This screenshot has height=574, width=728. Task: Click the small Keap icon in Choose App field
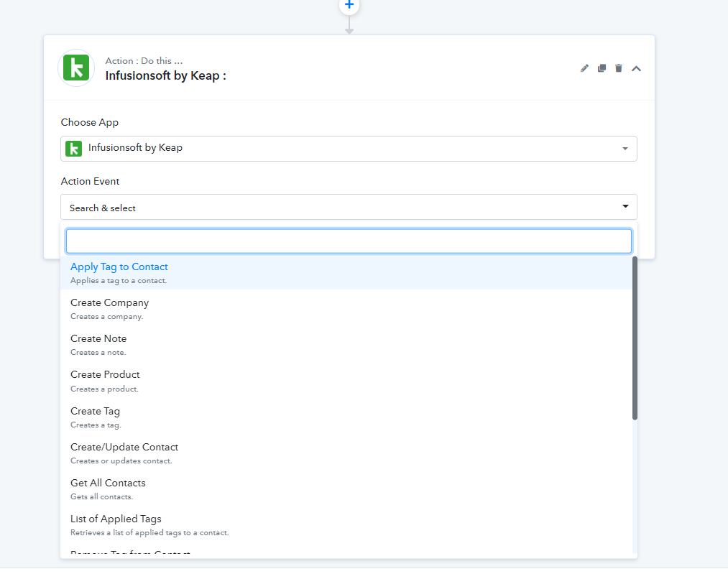point(74,149)
